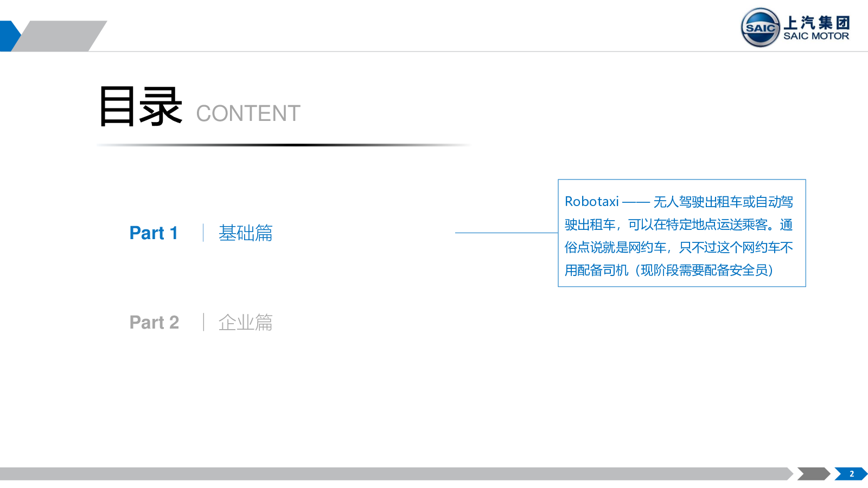Click the Part 2 label
This screenshot has width=868, height=488.
154,322
